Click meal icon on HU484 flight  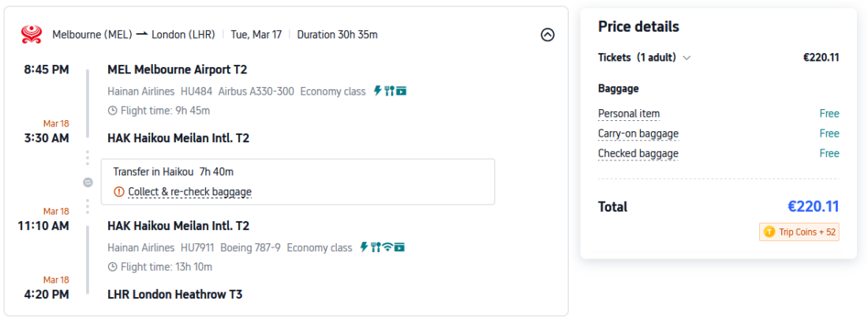pyautogui.click(x=388, y=91)
